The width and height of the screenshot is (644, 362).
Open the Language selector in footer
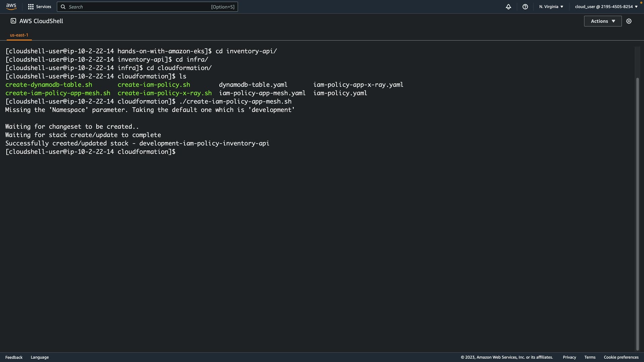[40, 357]
